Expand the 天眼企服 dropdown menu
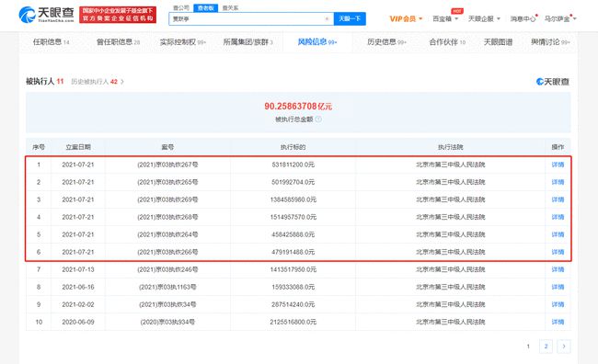Screen dimensions: 598x364 484,18
